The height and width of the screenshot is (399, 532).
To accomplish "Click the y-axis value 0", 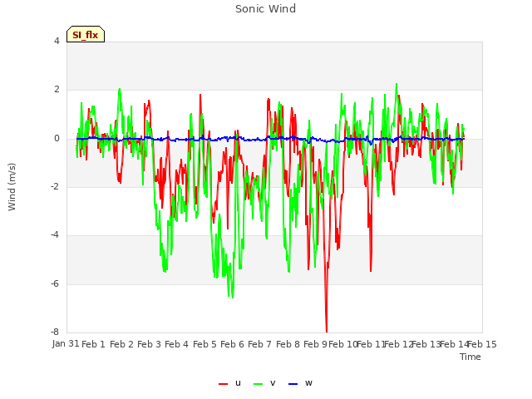I will click(57, 138).
